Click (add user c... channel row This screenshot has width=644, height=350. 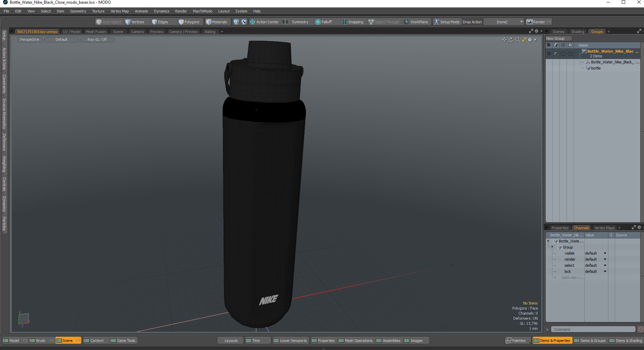point(572,278)
